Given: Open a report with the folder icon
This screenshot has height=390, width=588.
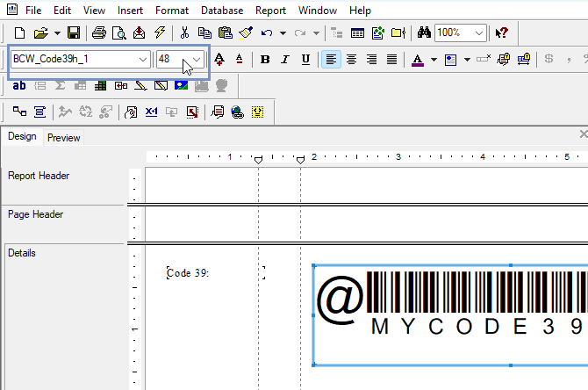Looking at the screenshot, I should click(41, 33).
